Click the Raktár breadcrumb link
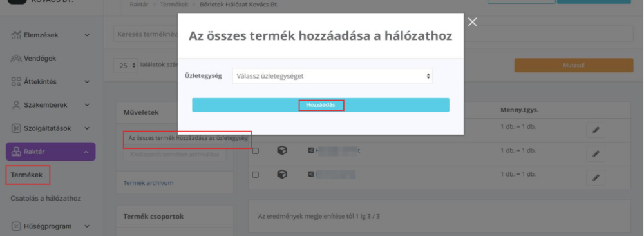The height and width of the screenshot is (236, 644). [139, 5]
